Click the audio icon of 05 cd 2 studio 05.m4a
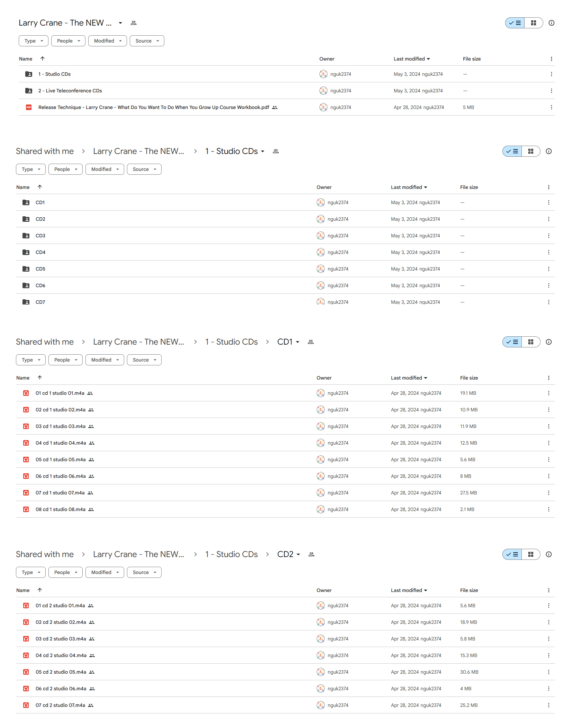573x728 pixels. click(26, 672)
